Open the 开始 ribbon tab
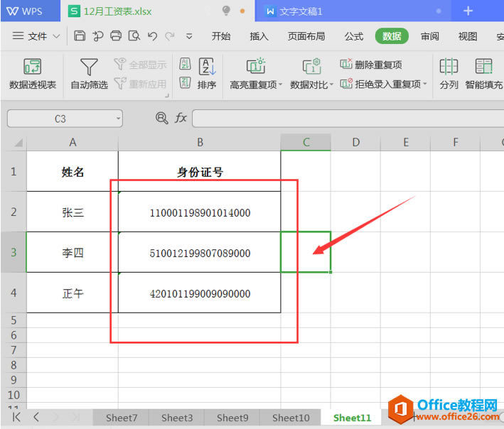 [221, 36]
